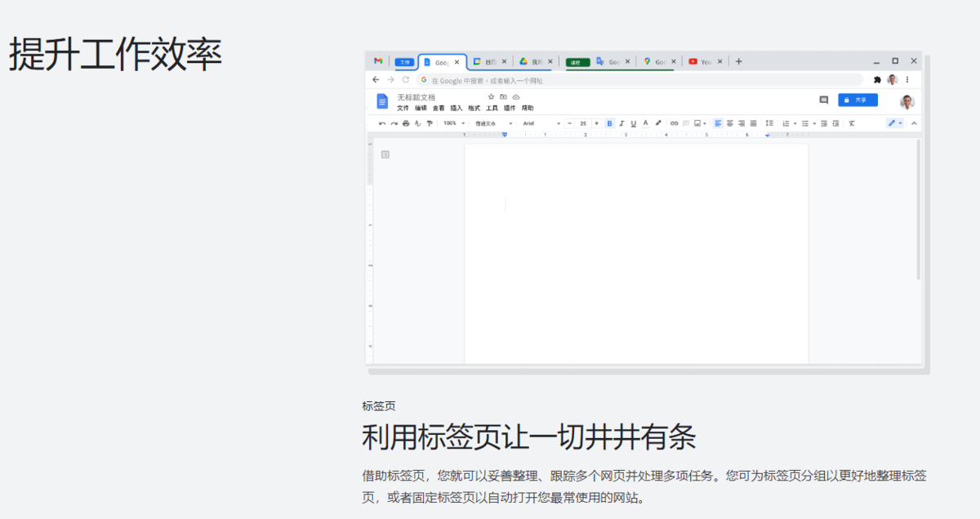Justify the text
Viewport: 980px width, 519px height.
[753, 123]
